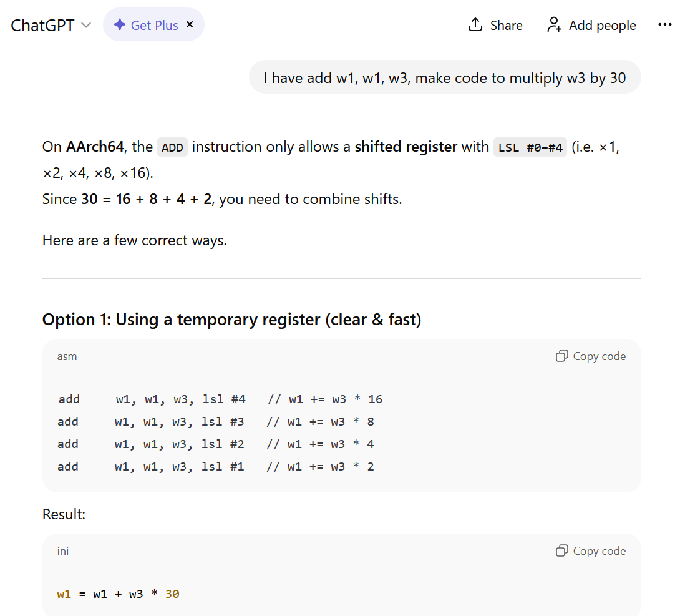The width and height of the screenshot is (680, 616).
Task: Open the Share label link
Action: pos(506,25)
